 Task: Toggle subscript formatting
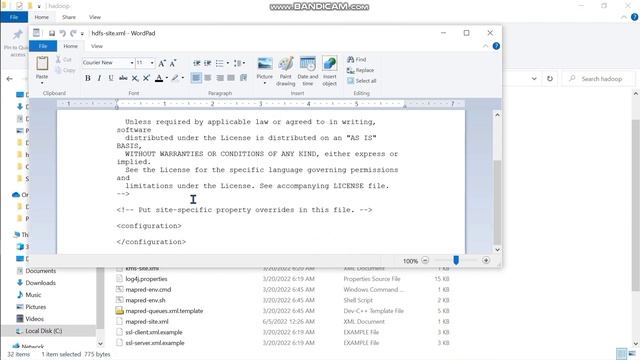click(135, 78)
